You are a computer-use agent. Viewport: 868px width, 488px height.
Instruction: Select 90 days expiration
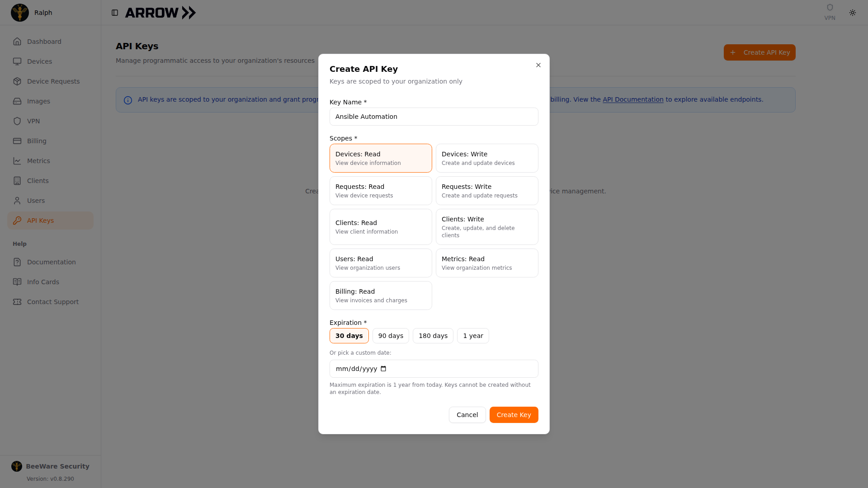[x=391, y=336]
